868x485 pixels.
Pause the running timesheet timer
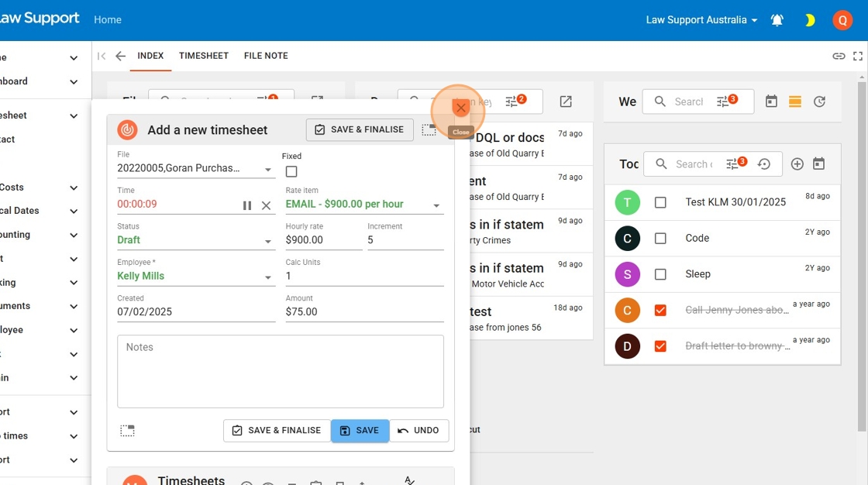247,205
